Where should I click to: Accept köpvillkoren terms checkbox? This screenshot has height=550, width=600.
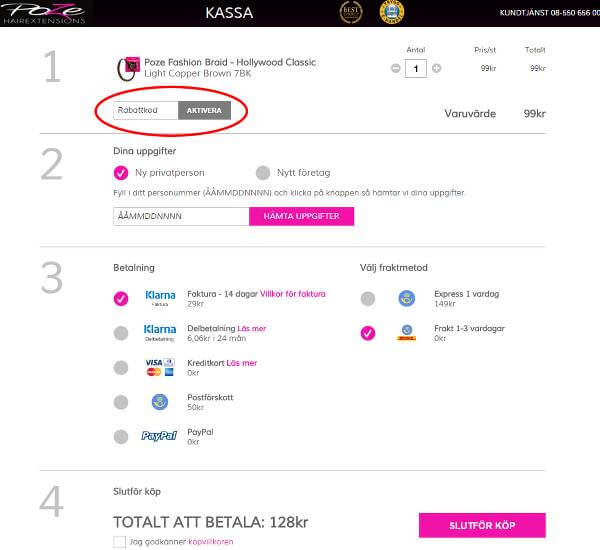[x=120, y=541]
